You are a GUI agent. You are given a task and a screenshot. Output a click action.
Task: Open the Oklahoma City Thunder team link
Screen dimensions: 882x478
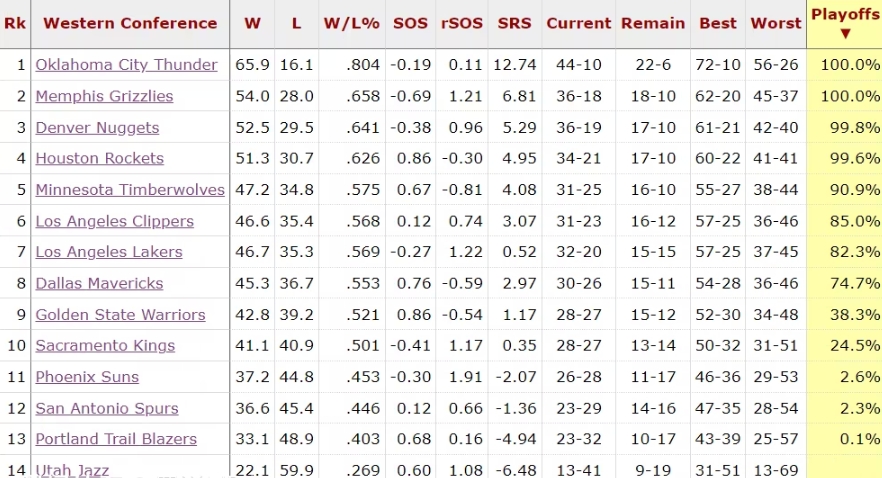click(126, 65)
